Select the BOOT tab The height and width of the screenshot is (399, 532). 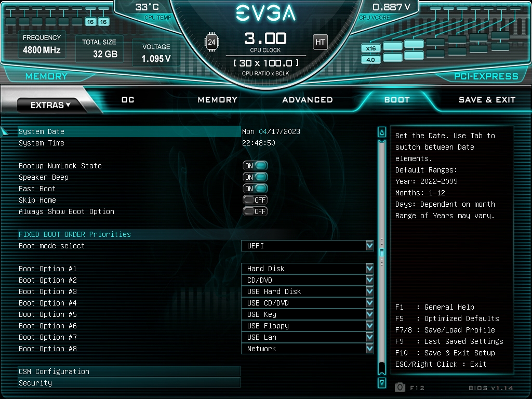pyautogui.click(x=397, y=100)
